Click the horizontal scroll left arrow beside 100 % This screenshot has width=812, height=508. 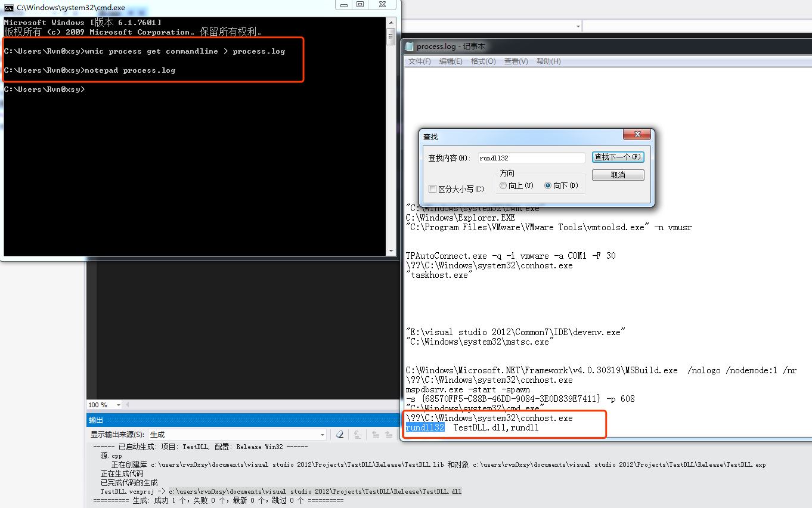pyautogui.click(x=128, y=405)
